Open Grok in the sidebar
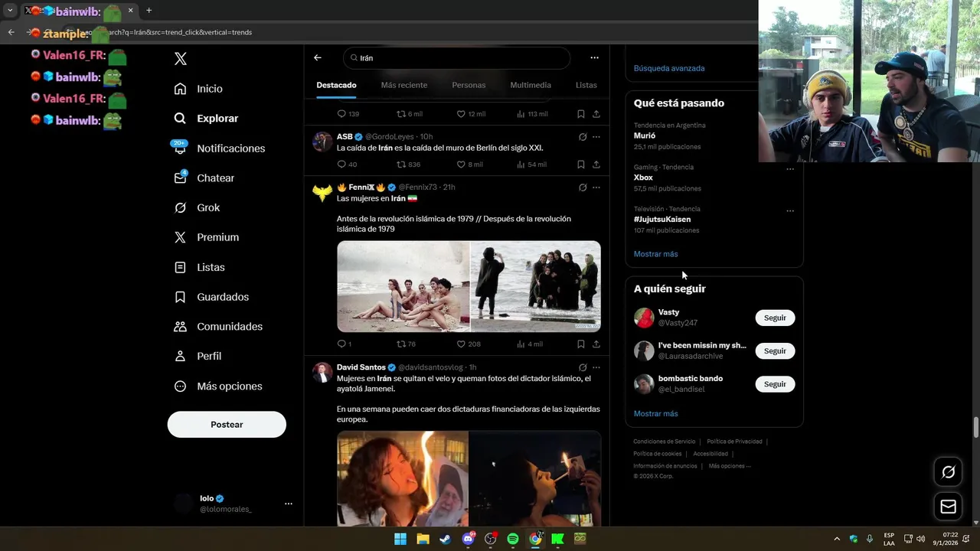 tap(197, 207)
